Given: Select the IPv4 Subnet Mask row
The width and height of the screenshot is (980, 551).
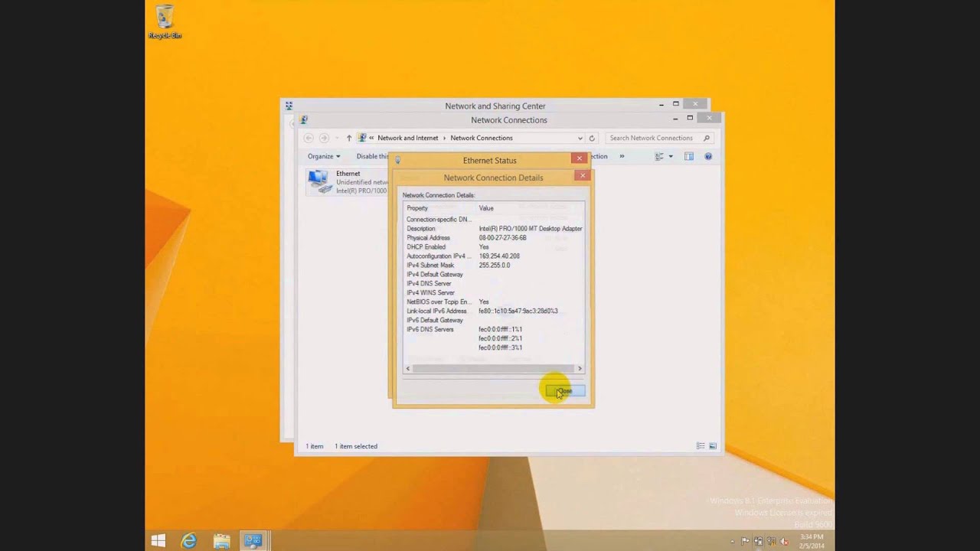Looking at the screenshot, I should pos(494,266).
